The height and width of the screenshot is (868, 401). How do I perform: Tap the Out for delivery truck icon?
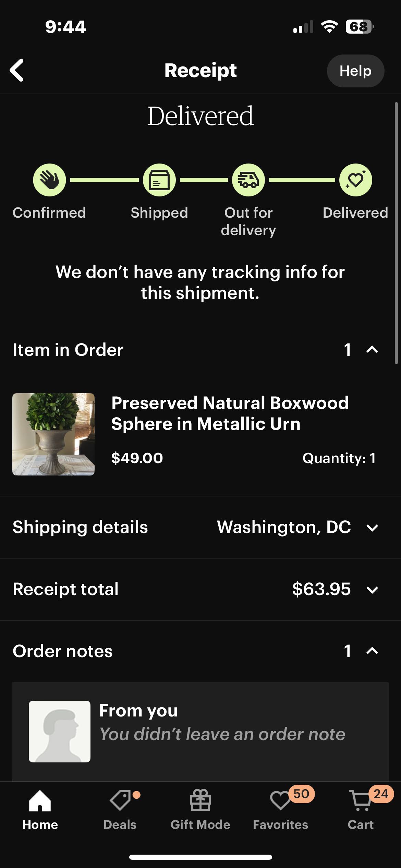(x=248, y=180)
